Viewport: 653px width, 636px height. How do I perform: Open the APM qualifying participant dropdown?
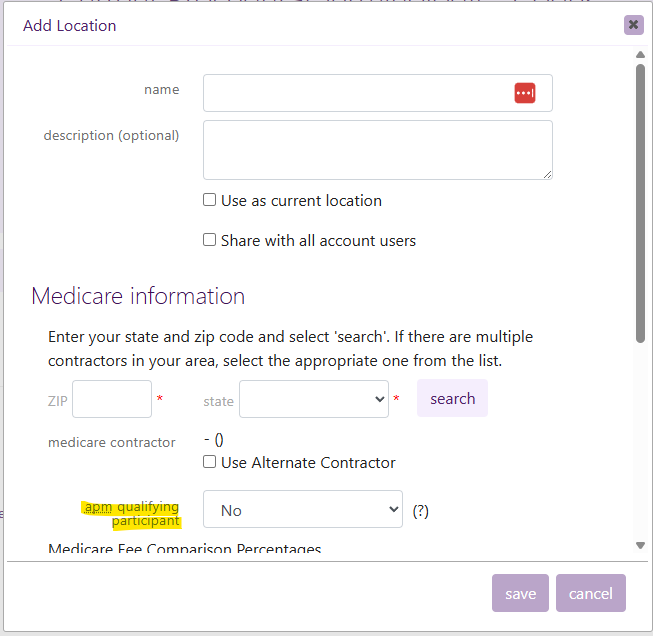(x=302, y=510)
